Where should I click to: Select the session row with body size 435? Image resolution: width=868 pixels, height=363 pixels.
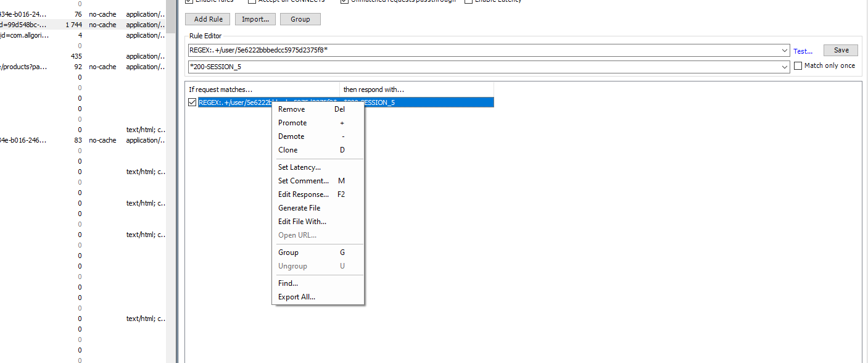(x=83, y=56)
